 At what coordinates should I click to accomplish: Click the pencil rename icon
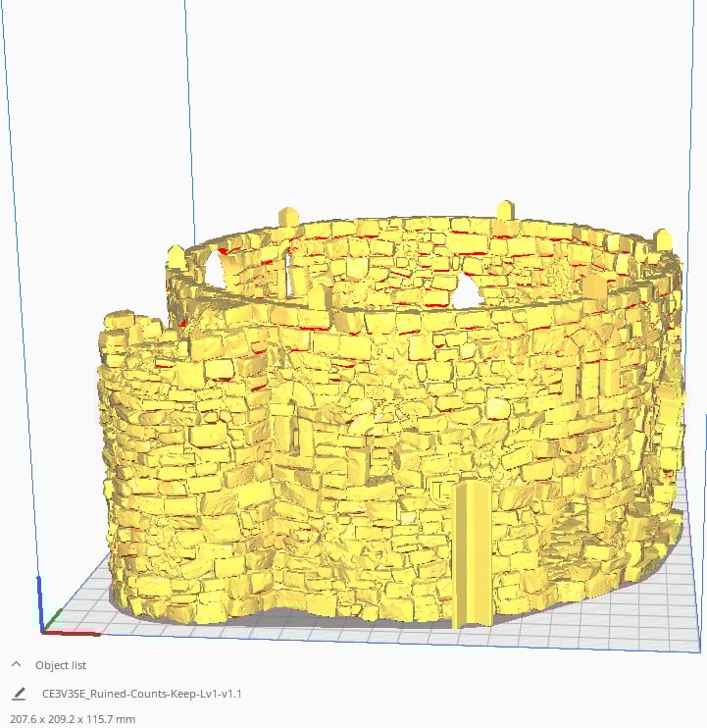pyautogui.click(x=18, y=694)
